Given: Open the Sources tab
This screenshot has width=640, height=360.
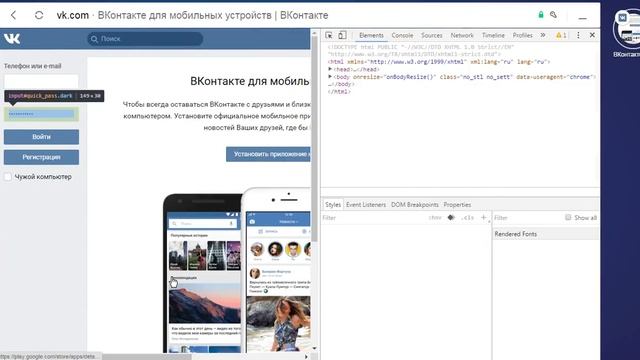Looking at the screenshot, I should [x=431, y=36].
